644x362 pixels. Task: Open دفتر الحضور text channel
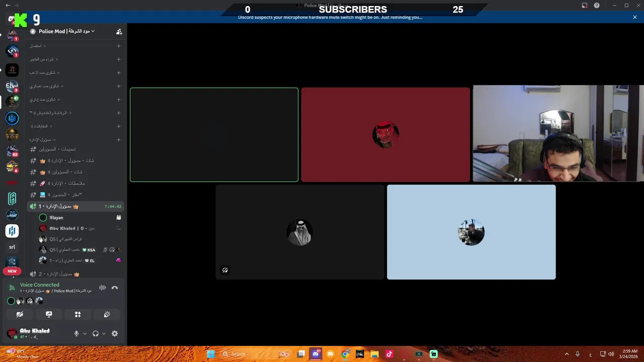(x=75, y=195)
